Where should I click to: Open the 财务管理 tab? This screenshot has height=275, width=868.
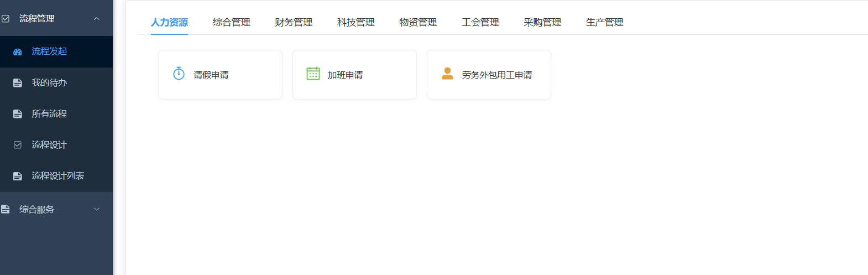[x=294, y=22]
